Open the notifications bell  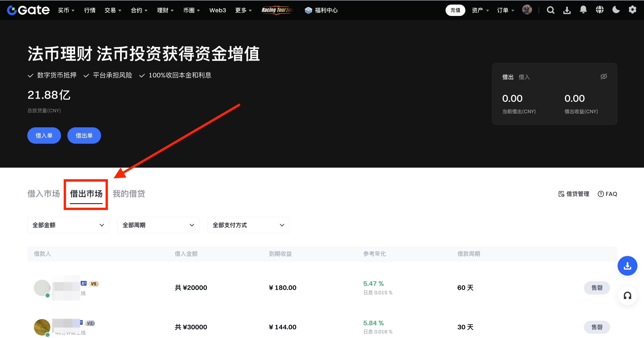pyautogui.click(x=583, y=10)
